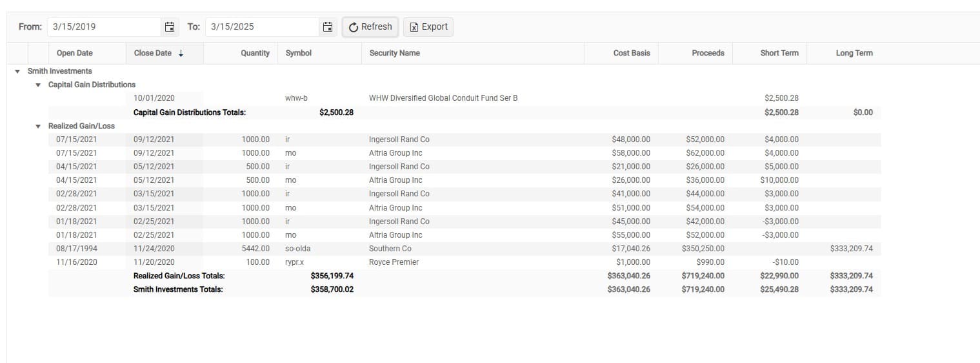
Task: Click the $358,700.02 grand total value
Action: click(x=332, y=289)
